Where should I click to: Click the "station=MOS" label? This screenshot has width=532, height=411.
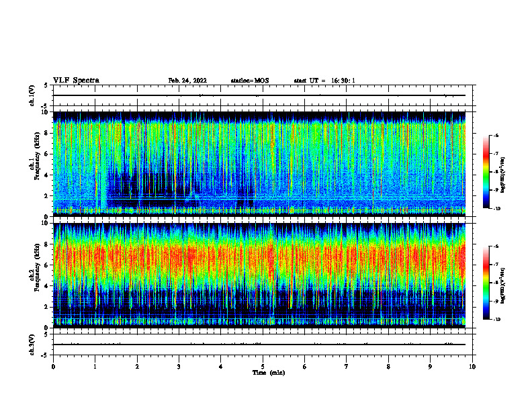(250, 81)
